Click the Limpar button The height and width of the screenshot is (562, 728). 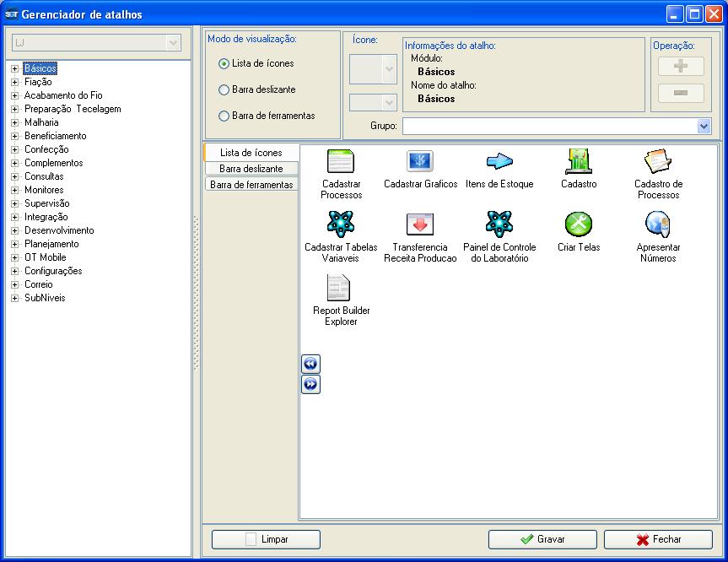pyautogui.click(x=266, y=539)
